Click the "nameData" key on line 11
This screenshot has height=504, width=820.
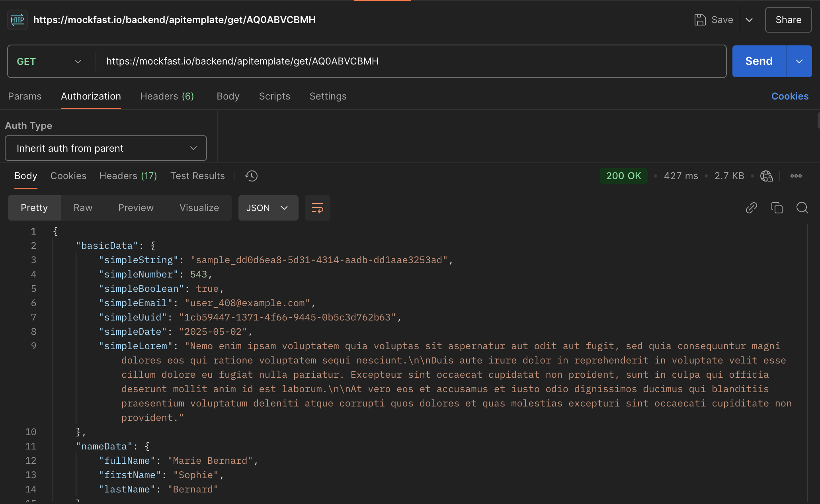coord(104,446)
